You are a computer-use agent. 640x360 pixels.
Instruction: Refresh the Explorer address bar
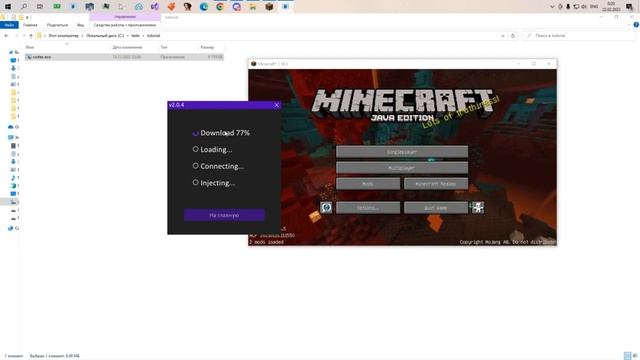click(513, 36)
